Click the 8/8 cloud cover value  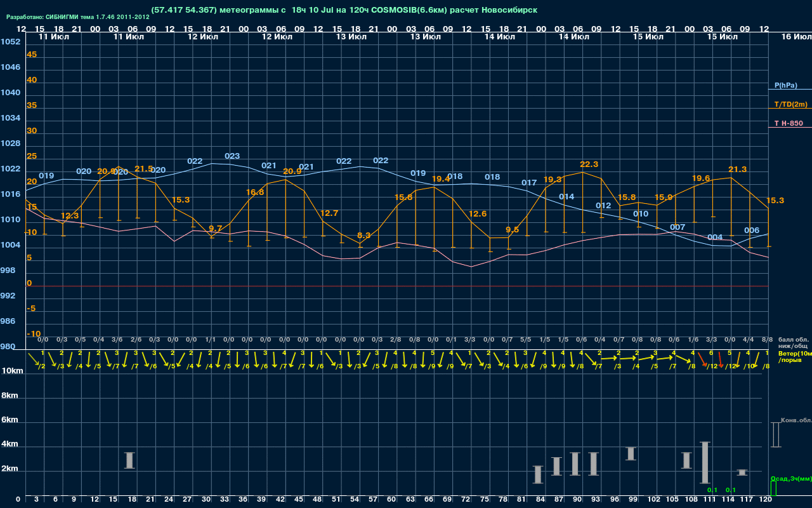[767, 340]
